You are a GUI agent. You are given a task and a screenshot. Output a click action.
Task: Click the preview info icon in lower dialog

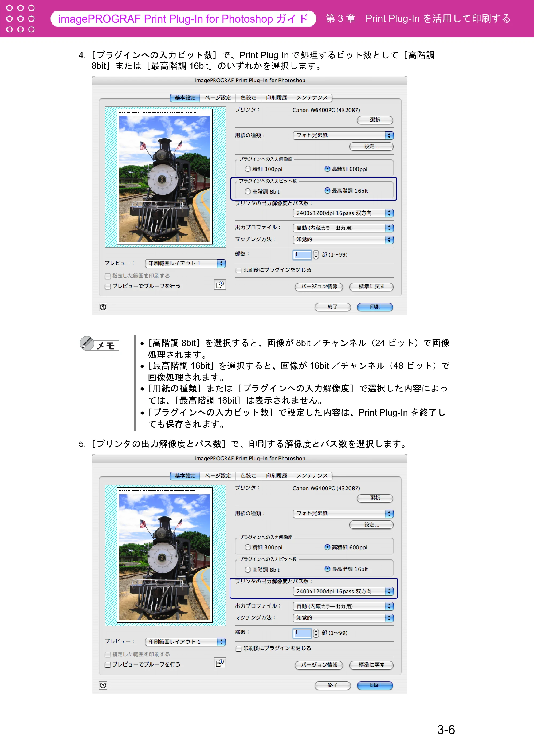(220, 663)
